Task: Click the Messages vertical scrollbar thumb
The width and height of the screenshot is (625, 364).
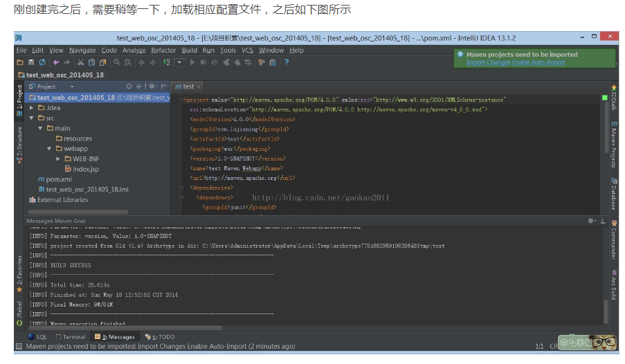Action: [x=606, y=312]
